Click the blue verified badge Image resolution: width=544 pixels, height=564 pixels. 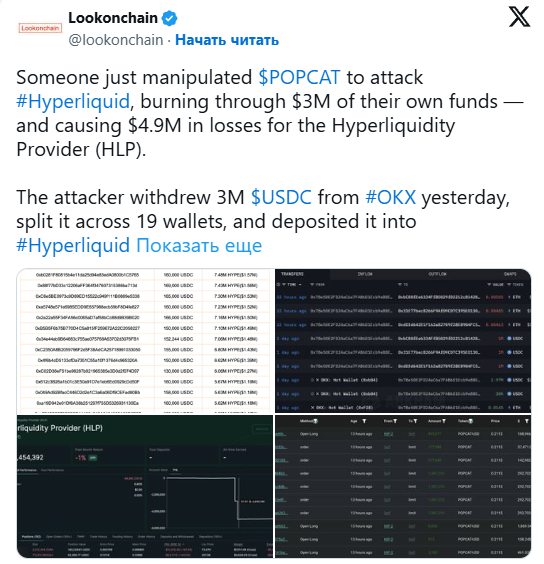169,18
